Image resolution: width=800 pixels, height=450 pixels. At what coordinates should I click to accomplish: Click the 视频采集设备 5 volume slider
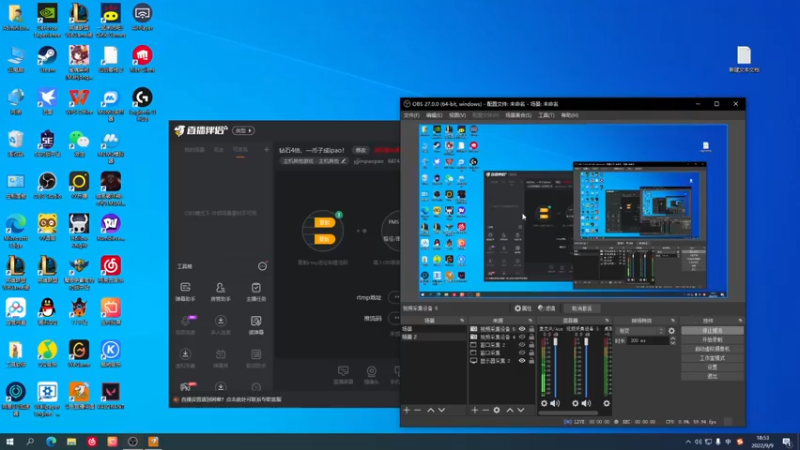pyautogui.click(x=586, y=365)
